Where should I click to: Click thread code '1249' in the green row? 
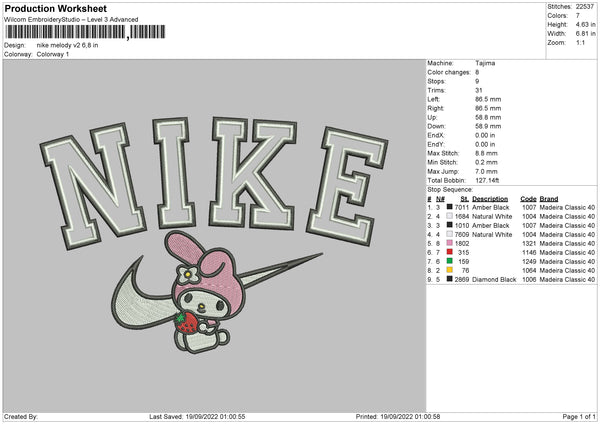pyautogui.click(x=529, y=261)
